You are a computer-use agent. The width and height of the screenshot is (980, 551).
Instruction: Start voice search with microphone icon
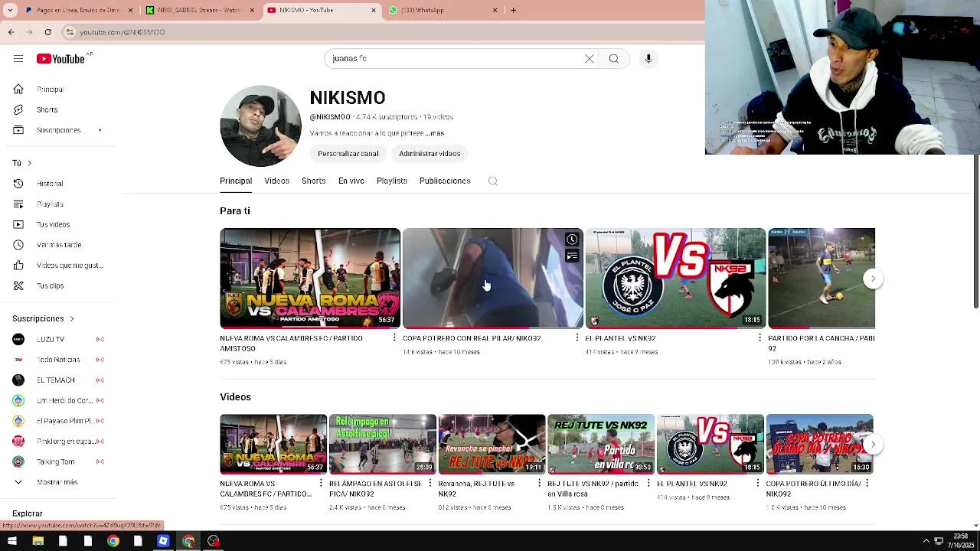648,59
